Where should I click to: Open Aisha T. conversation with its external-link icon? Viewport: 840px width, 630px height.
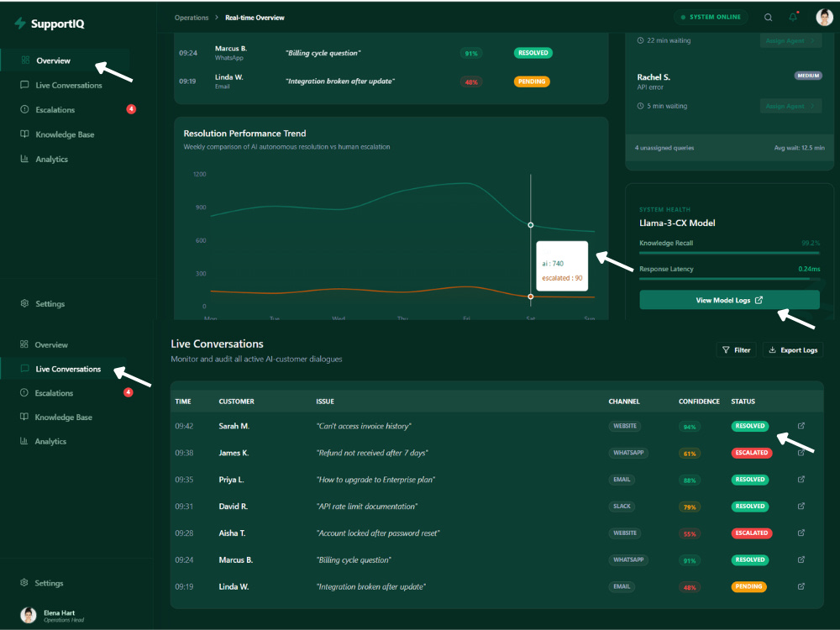801,533
